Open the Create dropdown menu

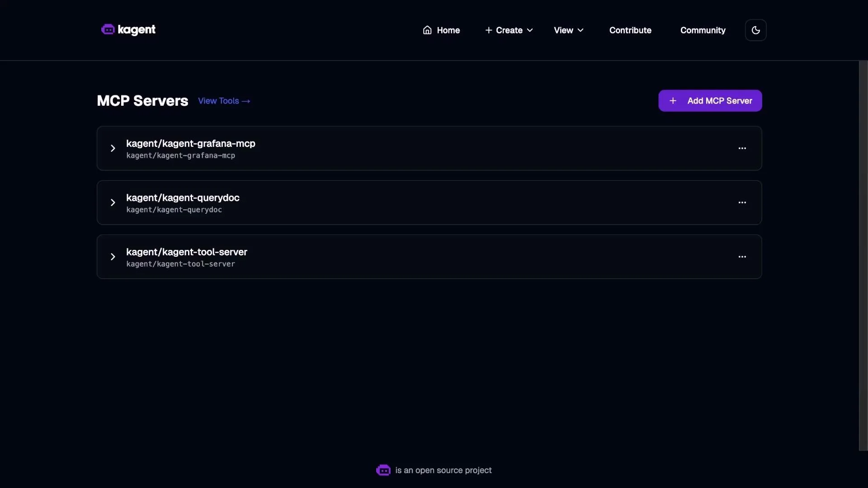tap(509, 30)
